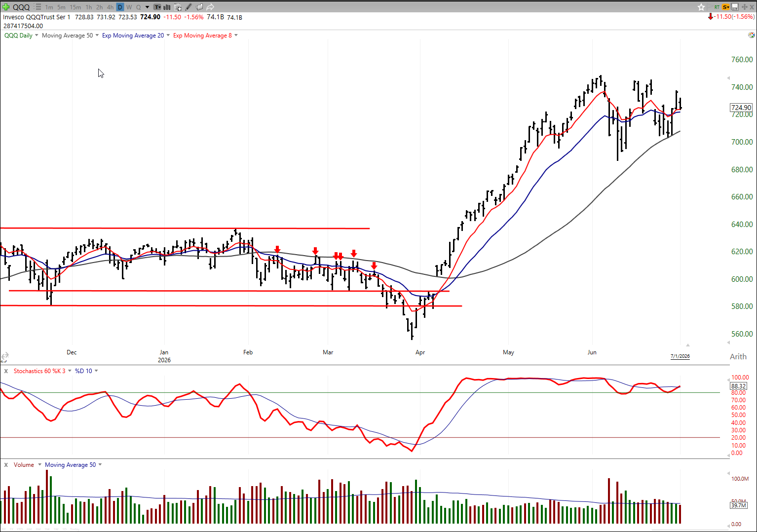This screenshot has height=532, width=757.
Task: Click the Volume label in the volume pane
Action: tap(24, 465)
